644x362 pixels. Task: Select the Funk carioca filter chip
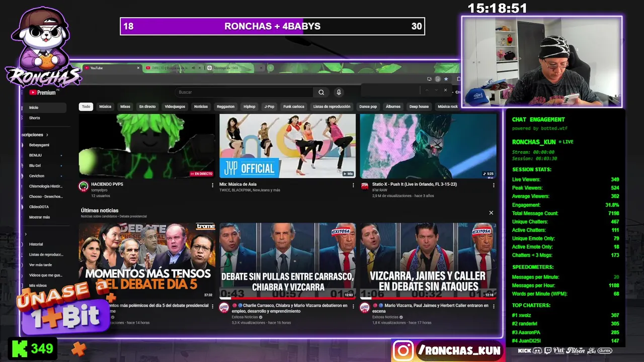click(294, 107)
